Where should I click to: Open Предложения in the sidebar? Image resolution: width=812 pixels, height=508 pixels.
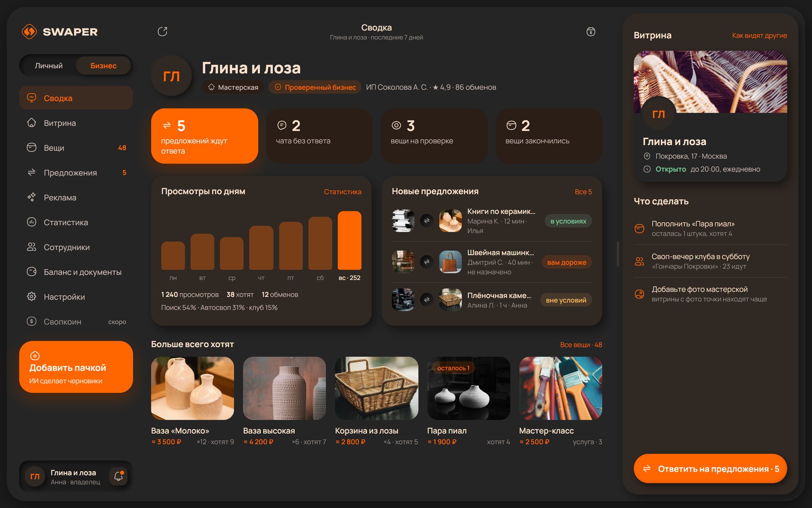click(x=76, y=173)
